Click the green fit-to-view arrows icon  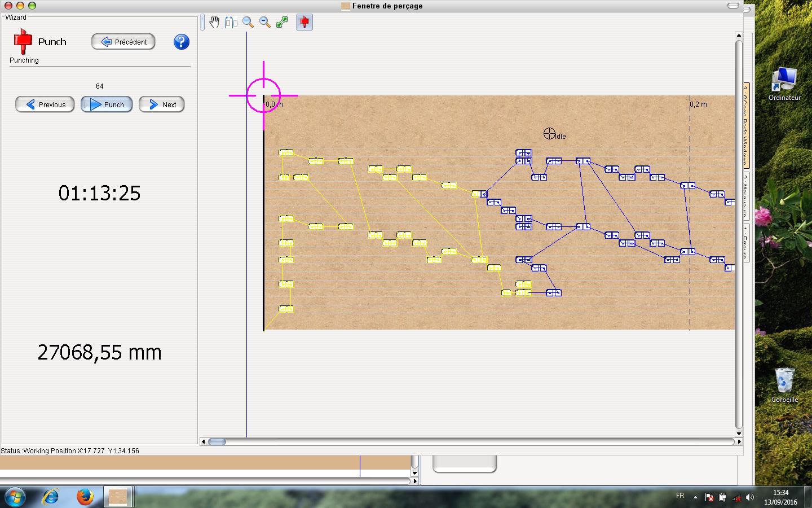pyautogui.click(x=282, y=22)
